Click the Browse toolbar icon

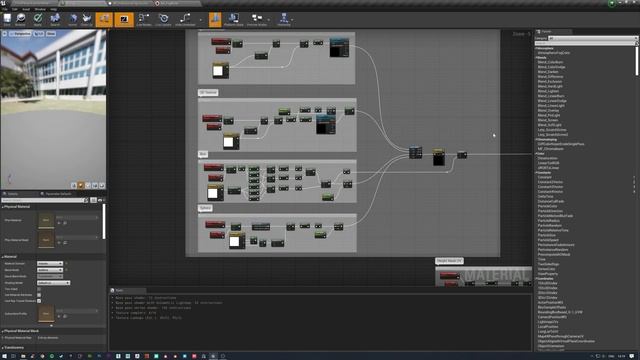[x=20, y=19]
